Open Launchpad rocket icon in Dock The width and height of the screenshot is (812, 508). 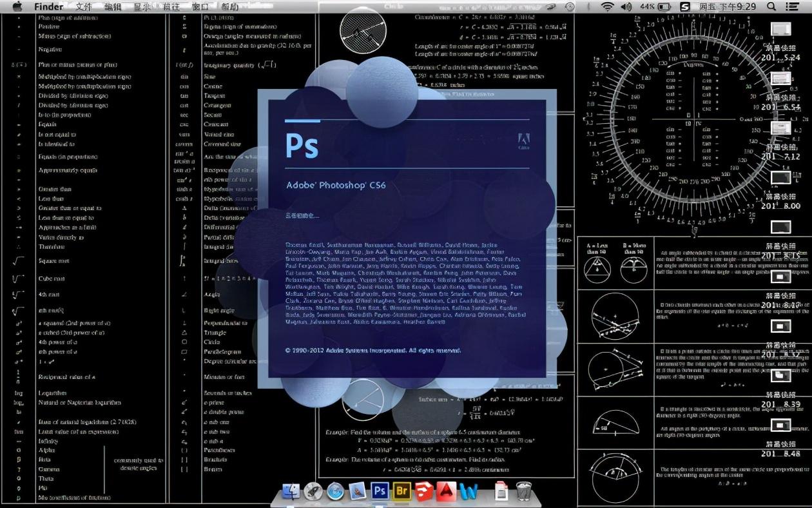313,491
